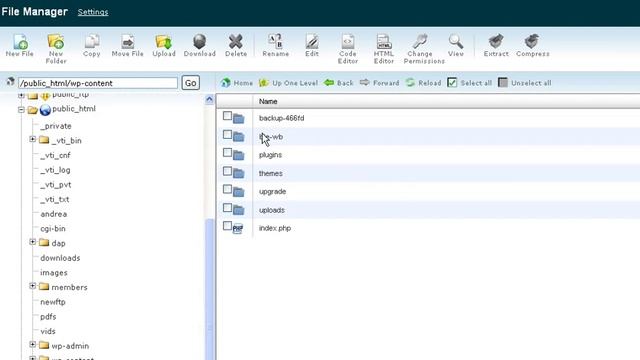Screen dimensions: 640x360
Task: Select the index.php file name
Action: point(275,228)
